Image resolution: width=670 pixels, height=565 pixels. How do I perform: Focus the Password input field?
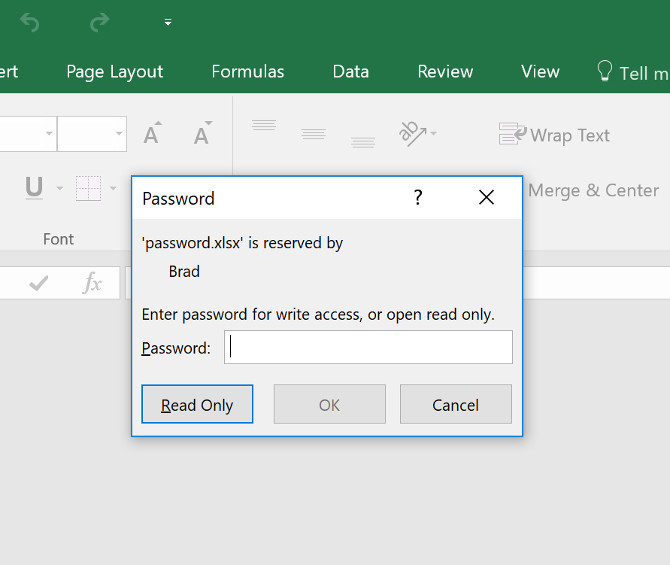[x=368, y=348]
